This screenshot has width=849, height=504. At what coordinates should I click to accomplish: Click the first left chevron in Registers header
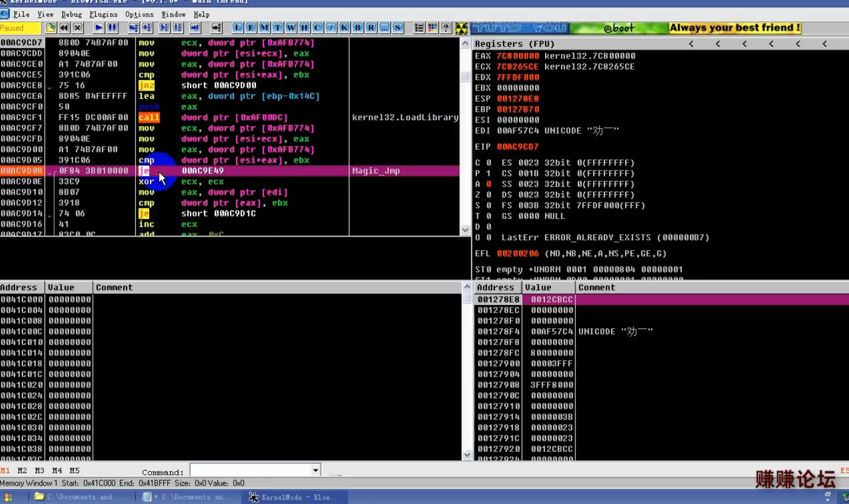tap(691, 44)
